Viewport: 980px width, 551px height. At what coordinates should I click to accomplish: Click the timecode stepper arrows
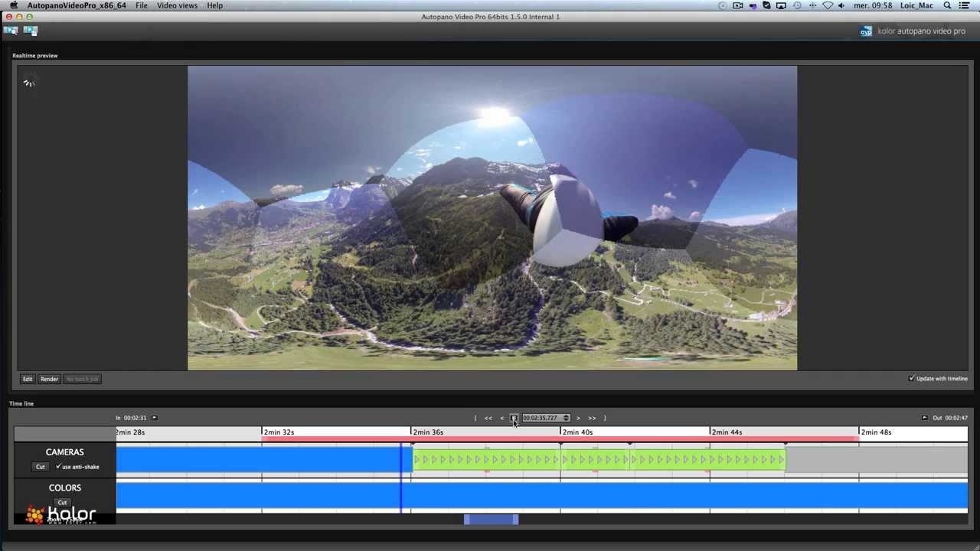[566, 418]
